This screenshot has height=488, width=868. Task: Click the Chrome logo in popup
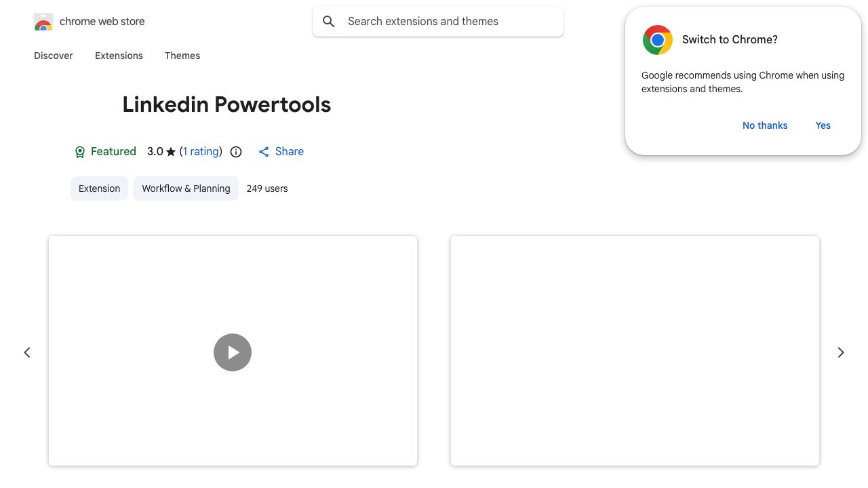tap(658, 40)
